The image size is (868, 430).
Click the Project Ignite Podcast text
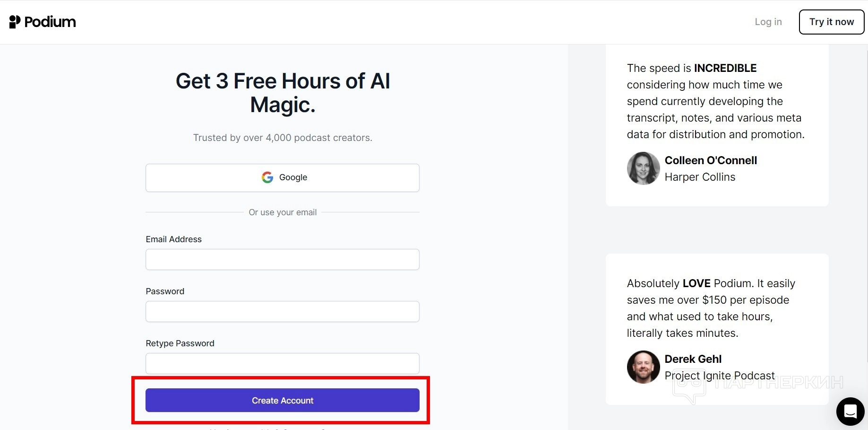point(719,376)
